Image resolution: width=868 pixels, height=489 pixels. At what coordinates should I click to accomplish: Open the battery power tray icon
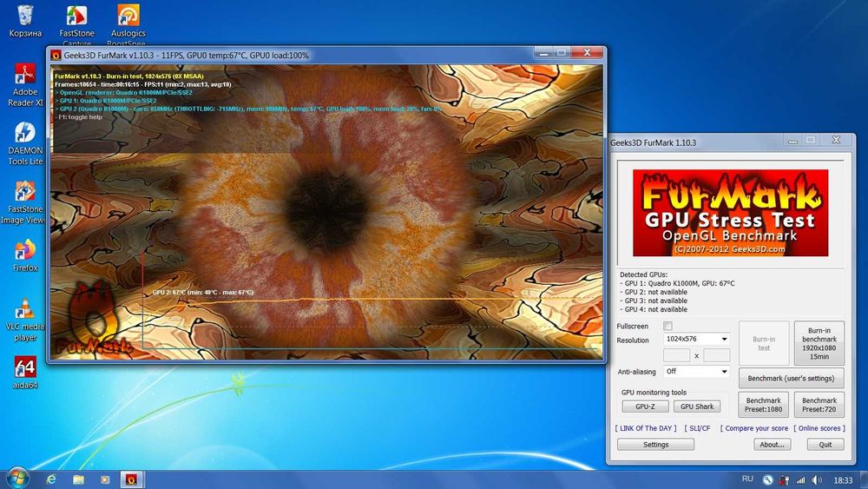pos(784,480)
